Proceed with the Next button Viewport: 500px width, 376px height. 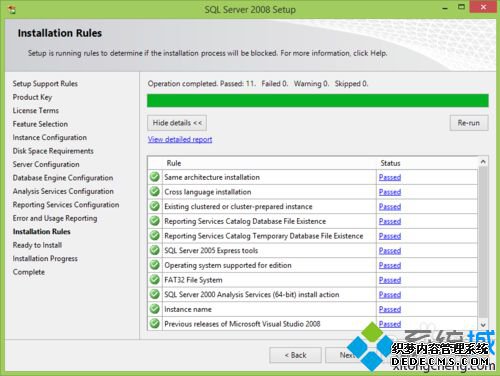click(347, 355)
